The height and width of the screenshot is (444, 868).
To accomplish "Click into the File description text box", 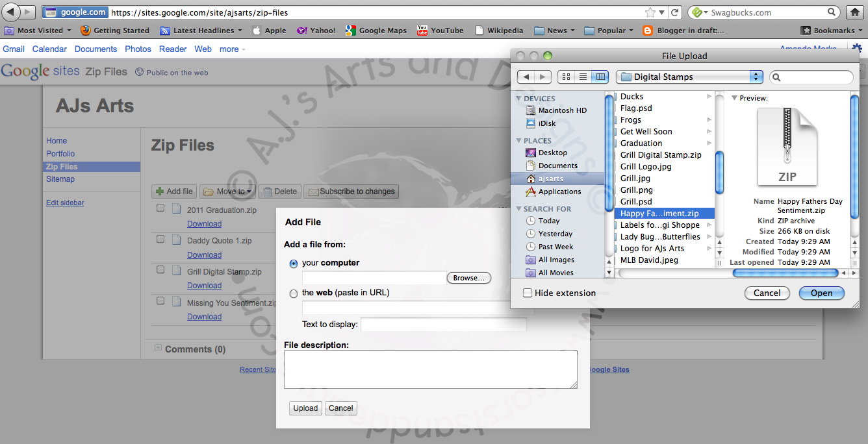I will pyautogui.click(x=430, y=369).
